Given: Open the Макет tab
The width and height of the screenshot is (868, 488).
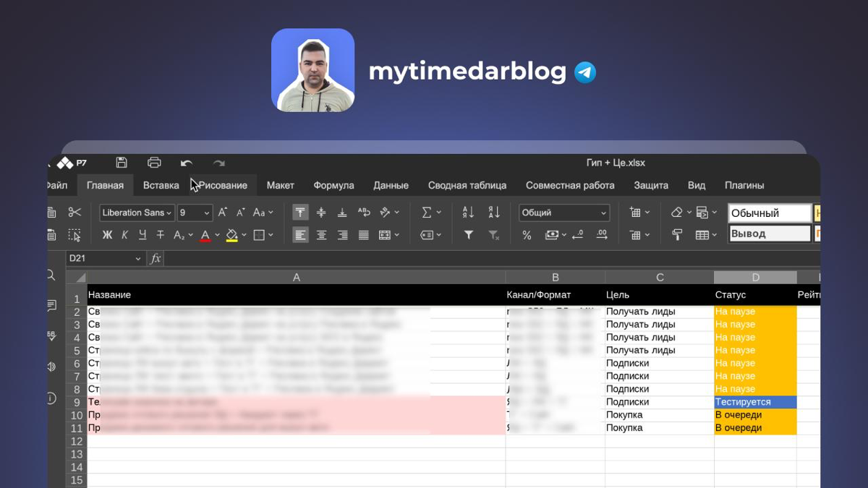Looking at the screenshot, I should click(x=280, y=185).
